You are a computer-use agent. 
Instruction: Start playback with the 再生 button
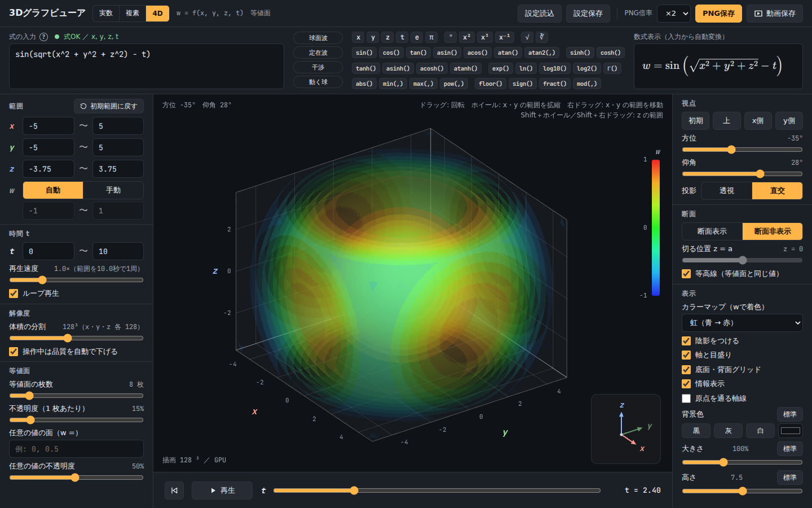222,491
